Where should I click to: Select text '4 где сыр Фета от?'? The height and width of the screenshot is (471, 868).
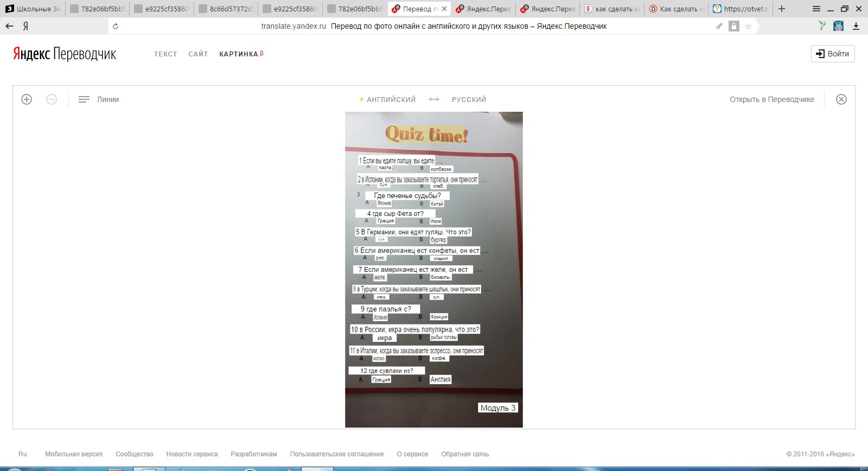(395, 214)
